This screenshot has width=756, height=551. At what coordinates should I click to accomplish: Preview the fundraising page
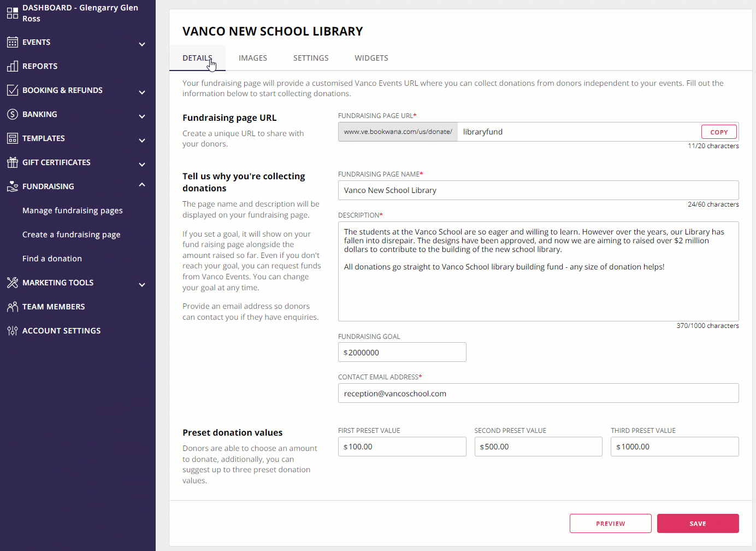pos(610,523)
